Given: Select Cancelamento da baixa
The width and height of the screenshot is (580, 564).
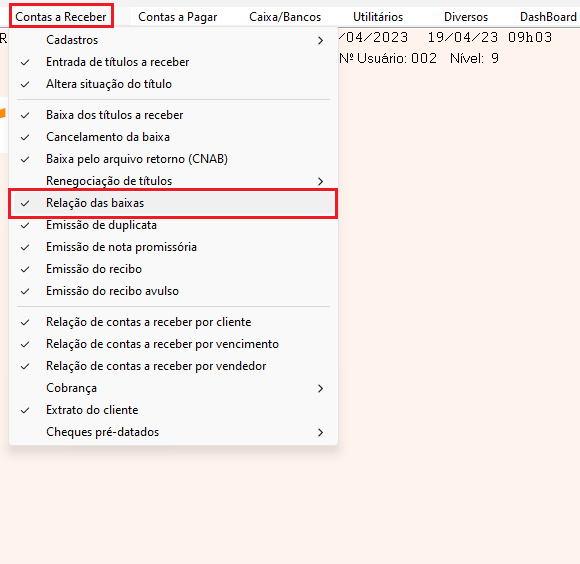Looking at the screenshot, I should [173, 137].
